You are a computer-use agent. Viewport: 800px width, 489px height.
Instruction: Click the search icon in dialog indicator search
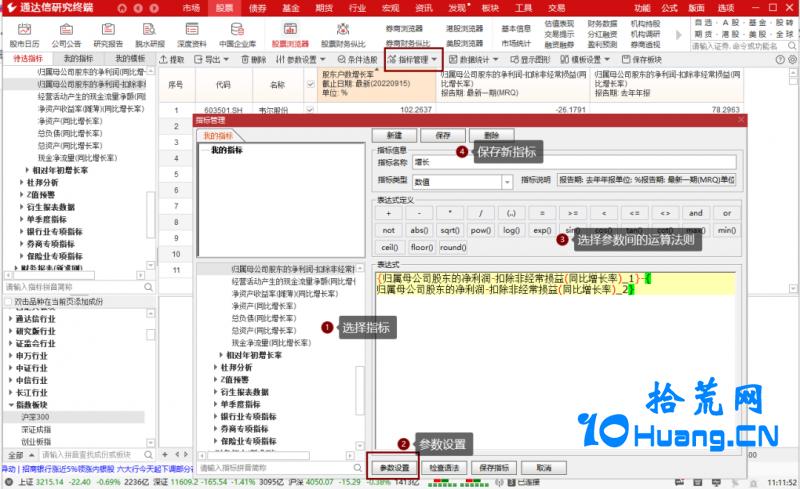click(358, 468)
